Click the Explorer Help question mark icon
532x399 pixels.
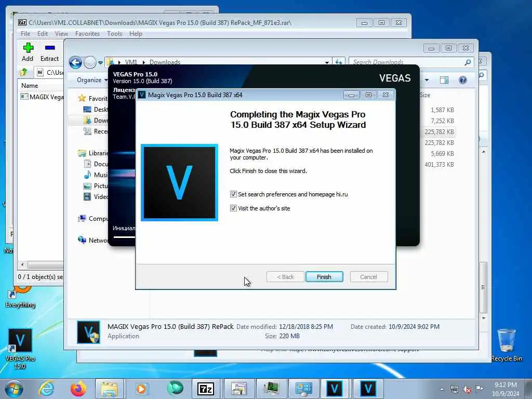[463, 80]
